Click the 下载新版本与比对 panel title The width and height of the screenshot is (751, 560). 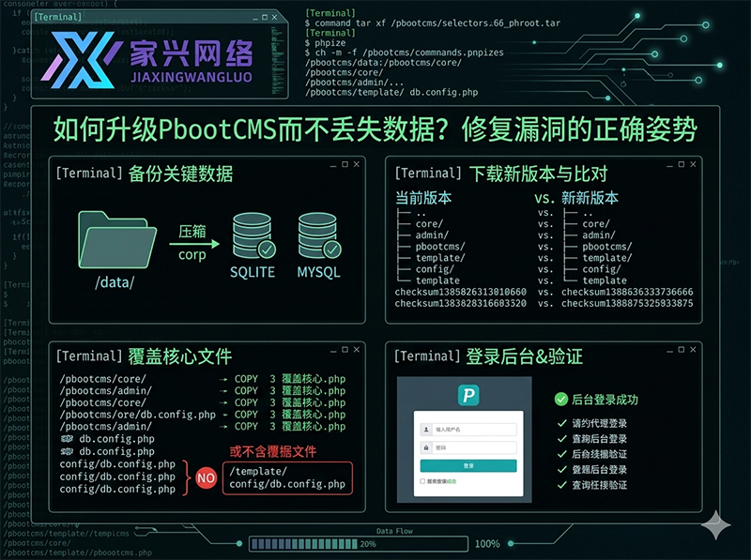[x=538, y=174]
